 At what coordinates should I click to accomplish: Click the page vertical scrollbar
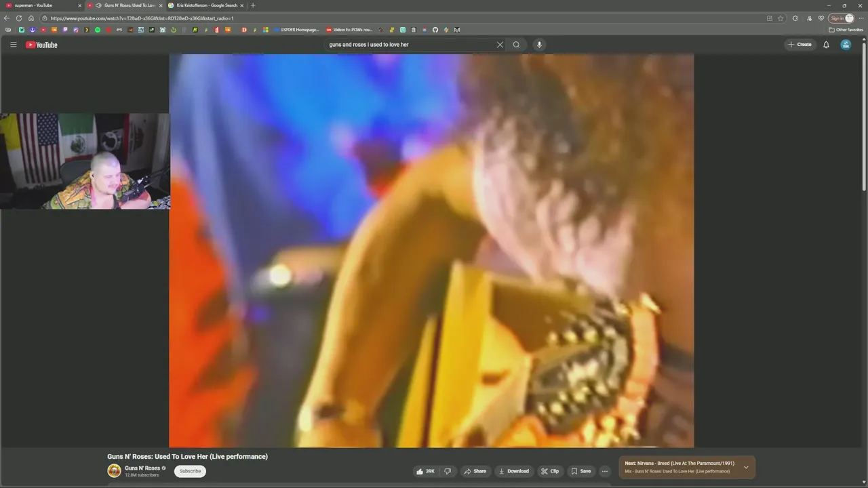click(864, 115)
